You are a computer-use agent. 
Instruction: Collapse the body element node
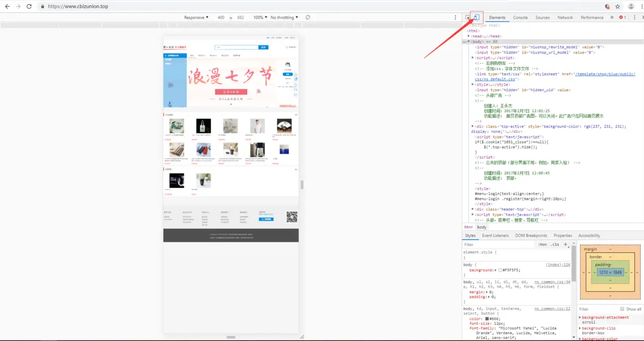(x=468, y=42)
